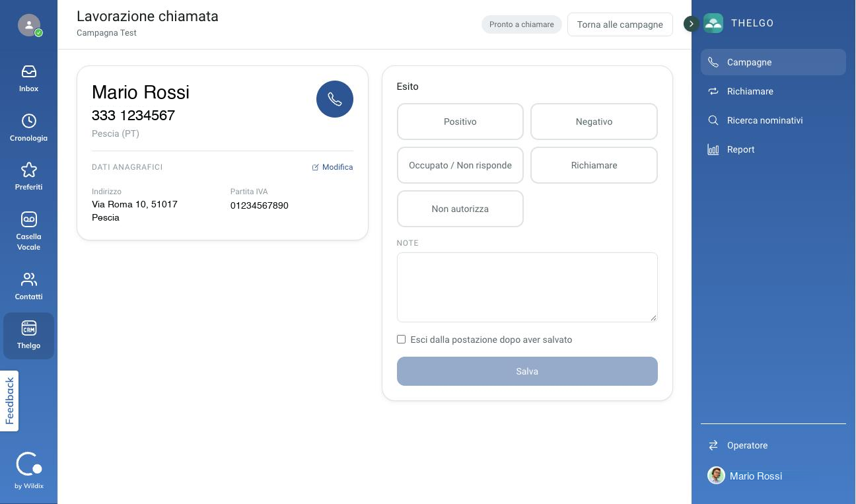Select Non autorizza outcome

pos(460,209)
